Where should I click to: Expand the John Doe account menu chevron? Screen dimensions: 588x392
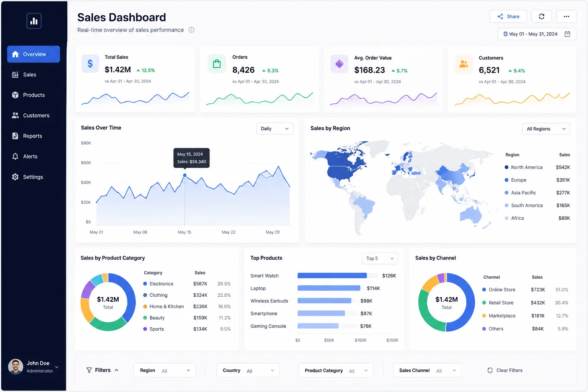57,367
